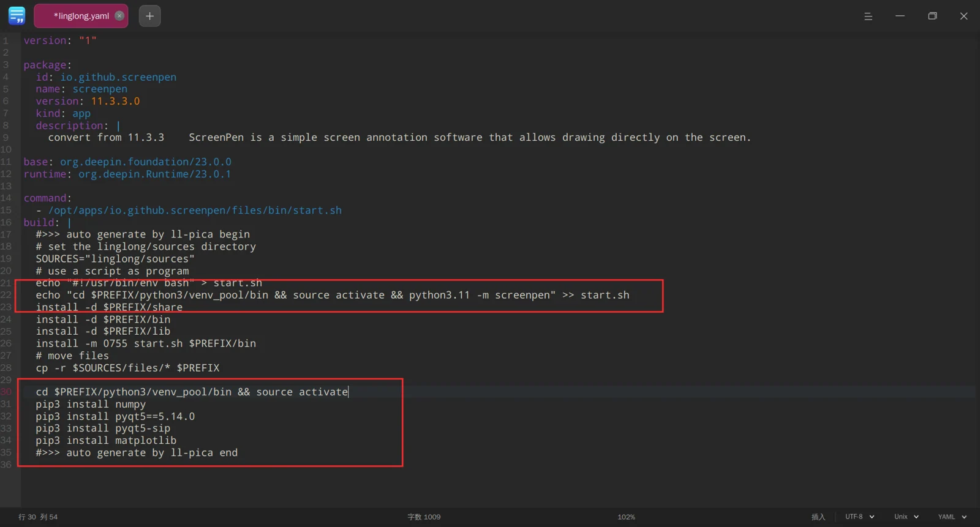The width and height of the screenshot is (980, 527).
Task: Click line 'install -m 0755 start.sh $PREFIX/bin'
Action: point(146,343)
